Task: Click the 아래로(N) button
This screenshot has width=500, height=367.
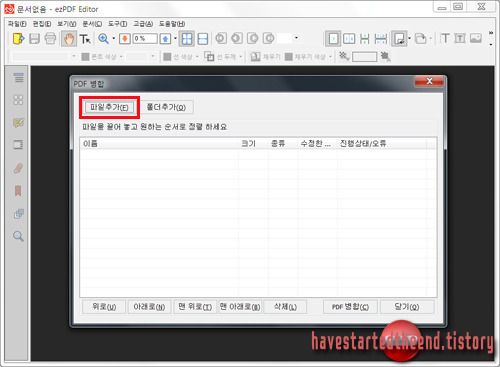Action: coord(149,307)
